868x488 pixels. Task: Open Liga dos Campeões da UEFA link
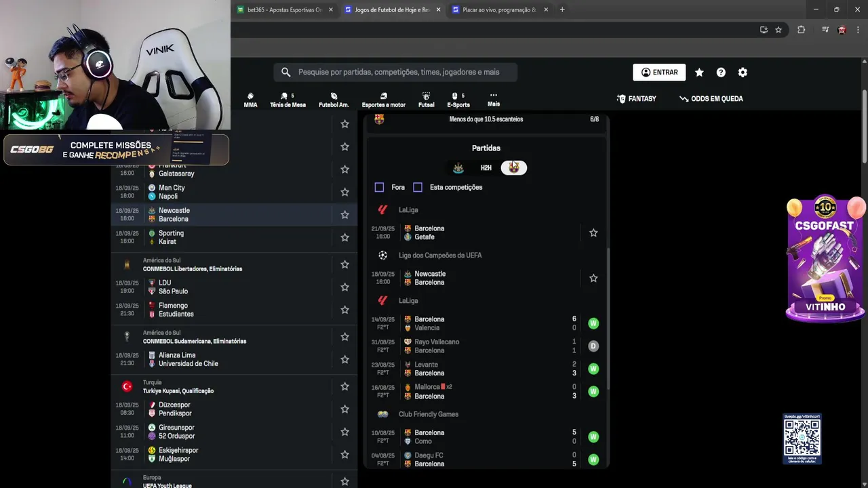coord(440,256)
